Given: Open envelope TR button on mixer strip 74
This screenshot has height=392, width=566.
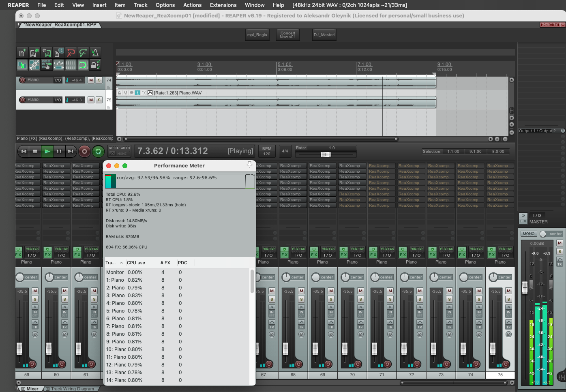Looking at the screenshot, I should pyautogui.click(x=479, y=324).
